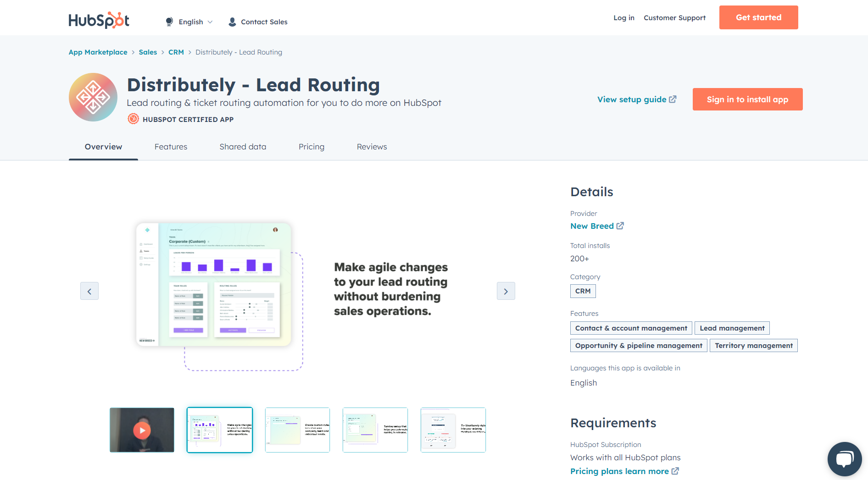Open the Reviews tab
Viewport: 868px width, 480px height.
pos(372,147)
